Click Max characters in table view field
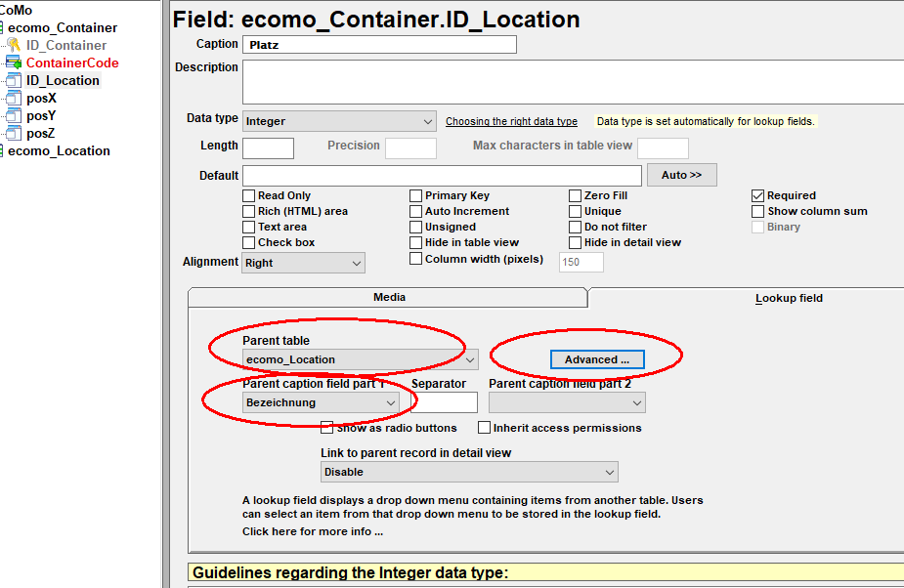Screen dimensions: 904x588 663,148
